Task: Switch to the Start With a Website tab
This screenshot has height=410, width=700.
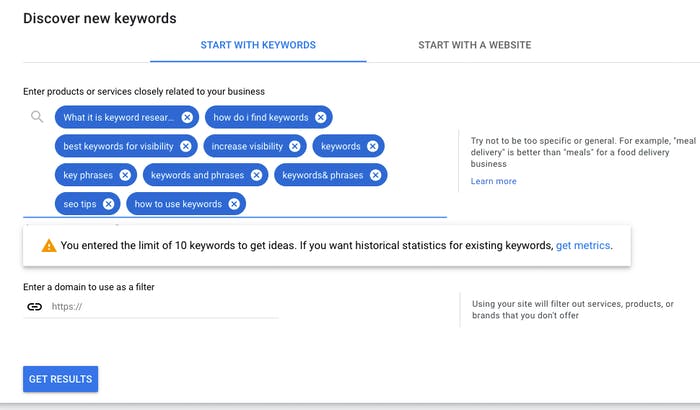Action: pyautogui.click(x=475, y=45)
